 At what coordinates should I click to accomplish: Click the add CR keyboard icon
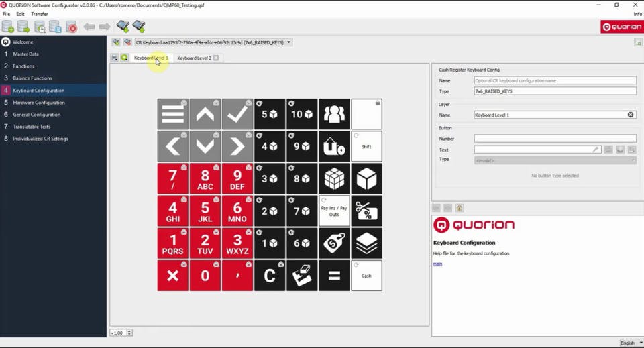pyautogui.click(x=116, y=42)
